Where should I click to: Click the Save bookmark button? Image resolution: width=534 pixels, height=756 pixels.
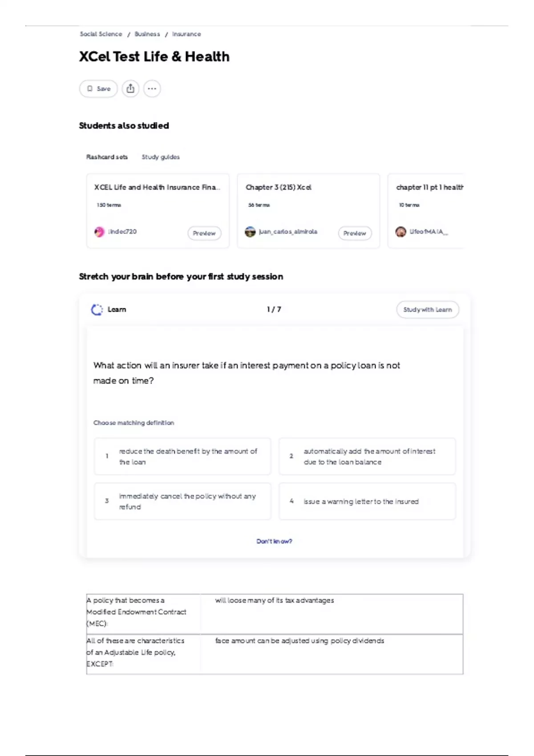coord(98,88)
